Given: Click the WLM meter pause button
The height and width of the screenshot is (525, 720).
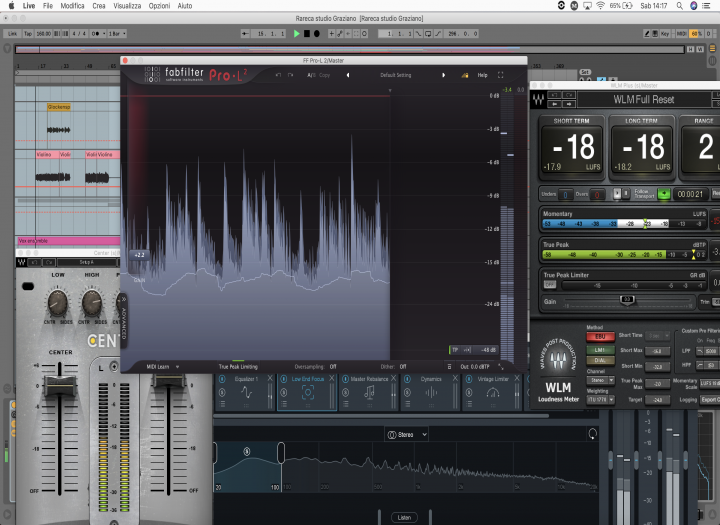Looking at the screenshot, I should pos(625,194).
